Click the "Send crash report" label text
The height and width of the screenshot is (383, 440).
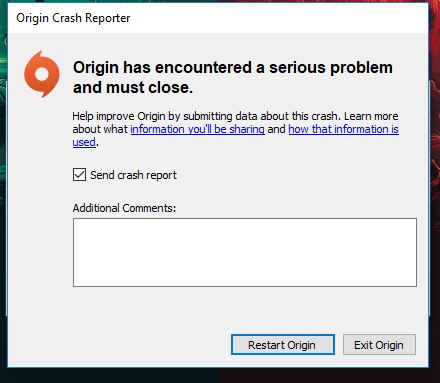point(133,175)
